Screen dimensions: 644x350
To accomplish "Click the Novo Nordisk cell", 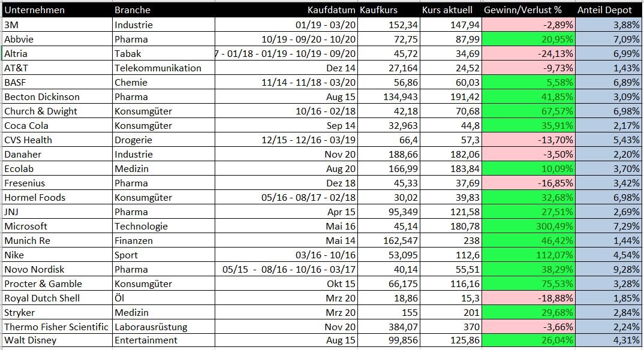I will pos(34,270).
